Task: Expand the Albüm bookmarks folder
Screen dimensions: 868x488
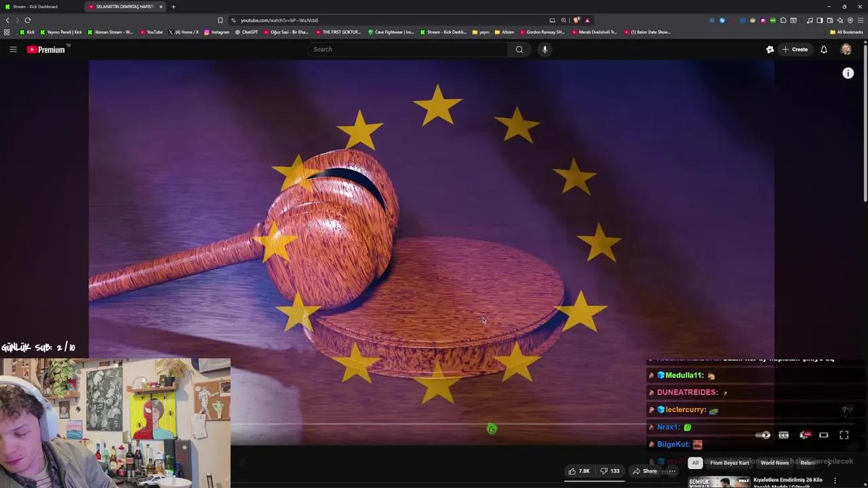Action: tap(505, 32)
